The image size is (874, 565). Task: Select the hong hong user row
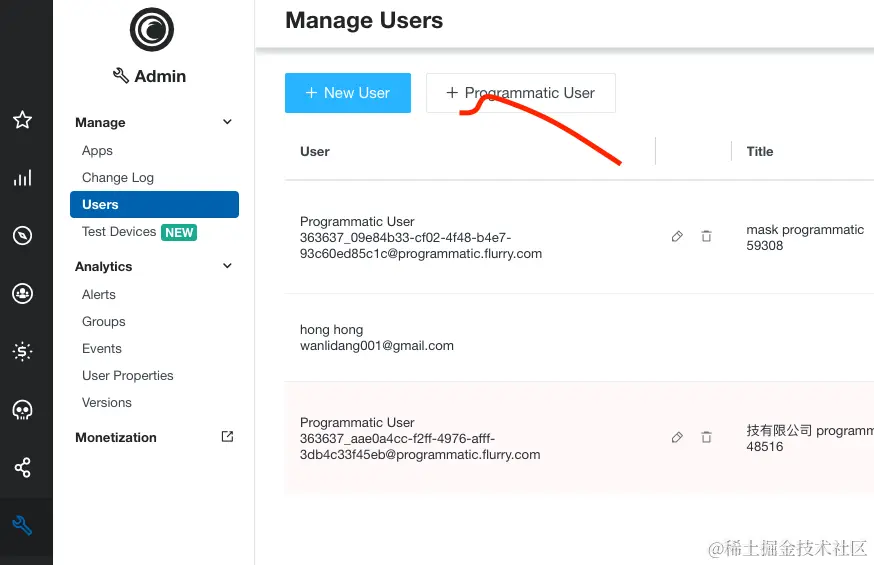click(579, 338)
